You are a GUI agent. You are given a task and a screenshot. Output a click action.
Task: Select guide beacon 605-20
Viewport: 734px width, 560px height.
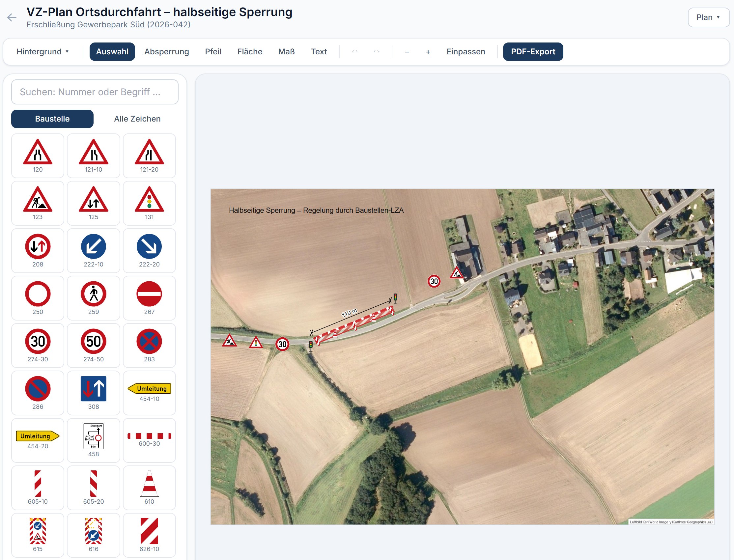point(93,488)
